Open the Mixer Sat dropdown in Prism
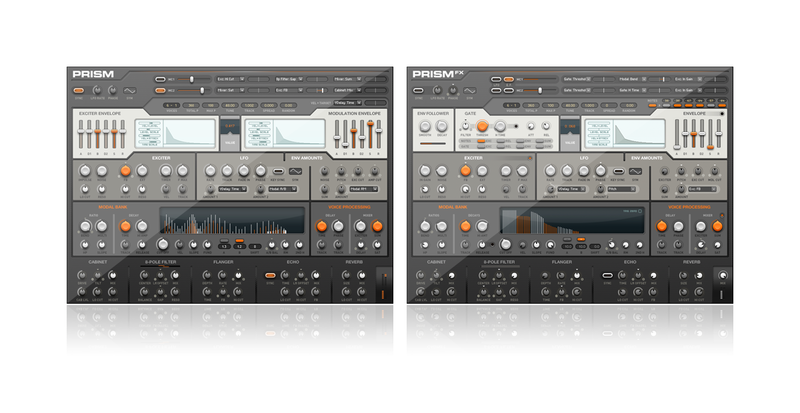The height and width of the screenshot is (413, 800). click(231, 90)
